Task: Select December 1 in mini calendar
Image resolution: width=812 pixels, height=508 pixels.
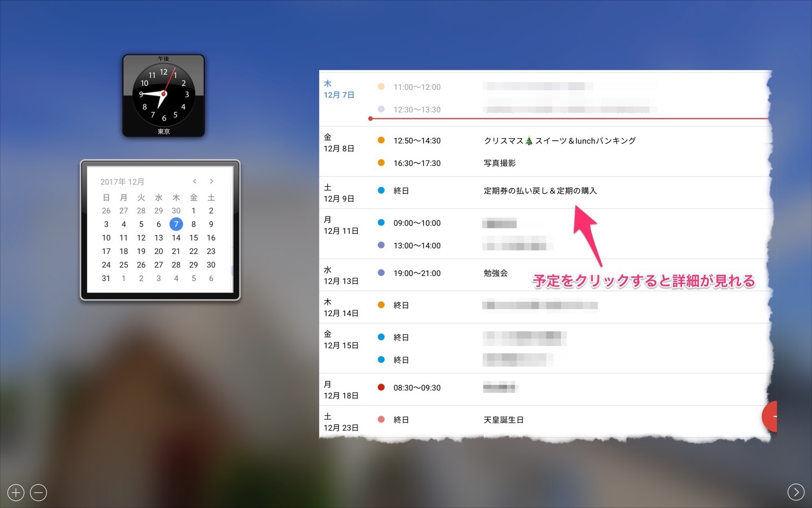Action: (193, 211)
